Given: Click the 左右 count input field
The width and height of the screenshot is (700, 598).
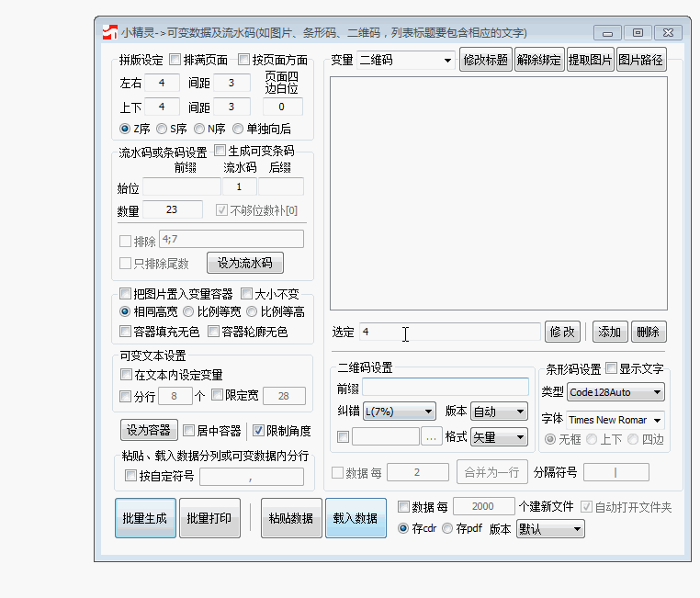Looking at the screenshot, I should [x=162, y=83].
